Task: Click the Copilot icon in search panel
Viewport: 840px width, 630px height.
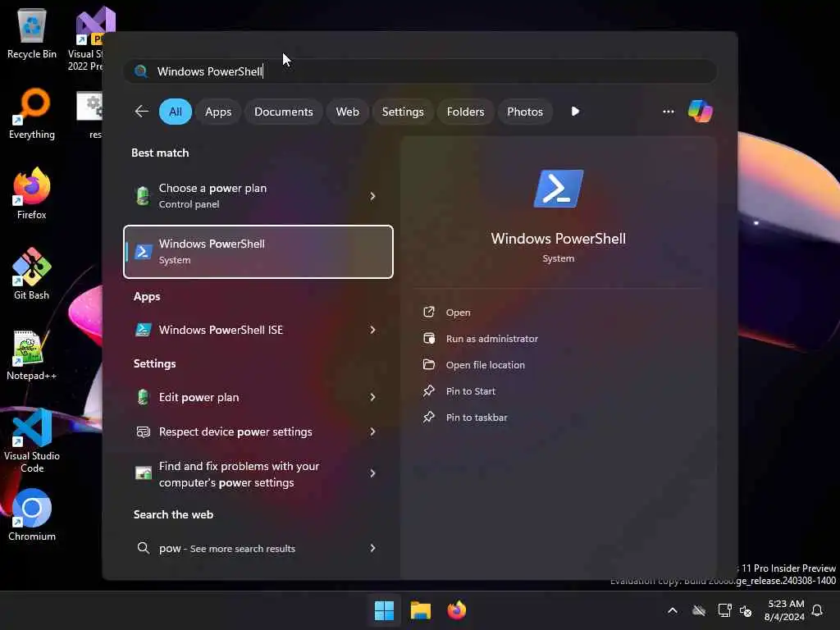Action: [x=701, y=112]
